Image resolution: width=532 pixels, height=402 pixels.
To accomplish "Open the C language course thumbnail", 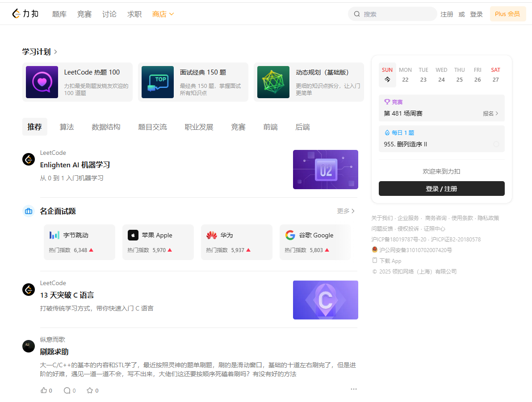I will 326,300.
